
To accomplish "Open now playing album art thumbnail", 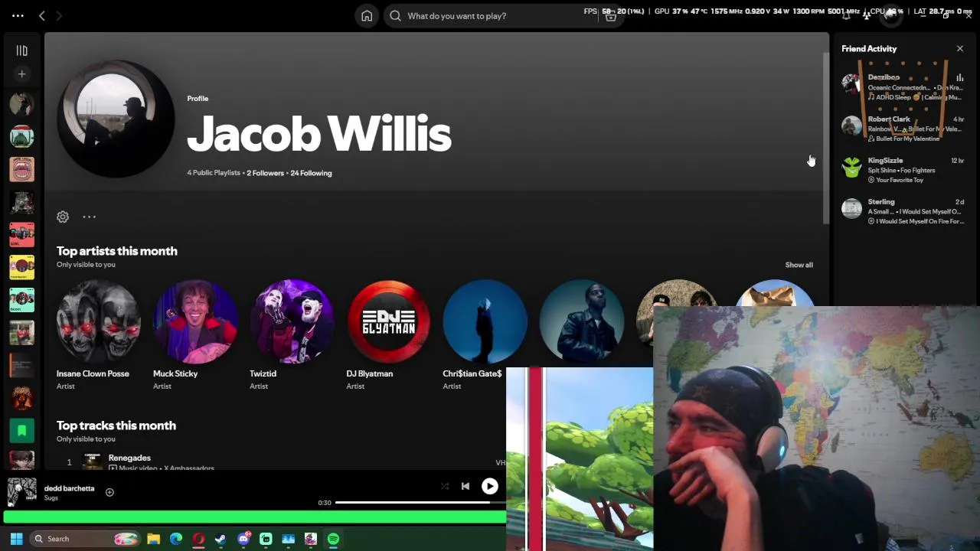I will click(21, 491).
